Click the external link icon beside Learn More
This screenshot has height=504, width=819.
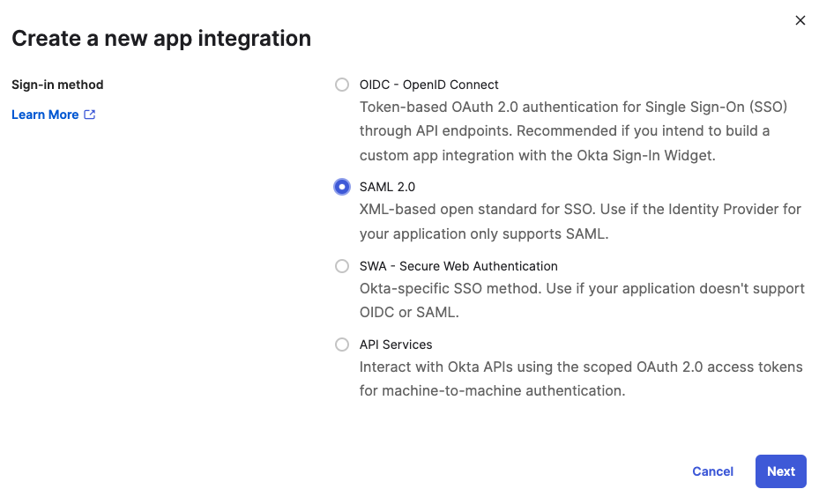click(89, 115)
